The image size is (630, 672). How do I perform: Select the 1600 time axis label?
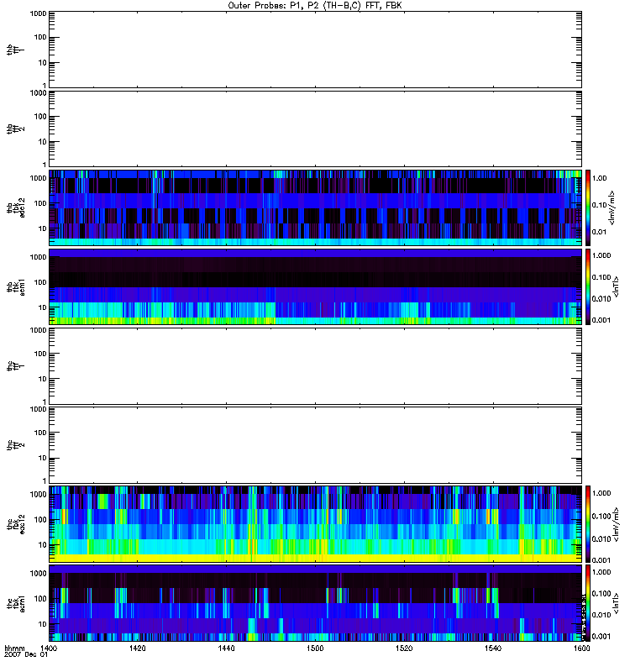(x=579, y=649)
